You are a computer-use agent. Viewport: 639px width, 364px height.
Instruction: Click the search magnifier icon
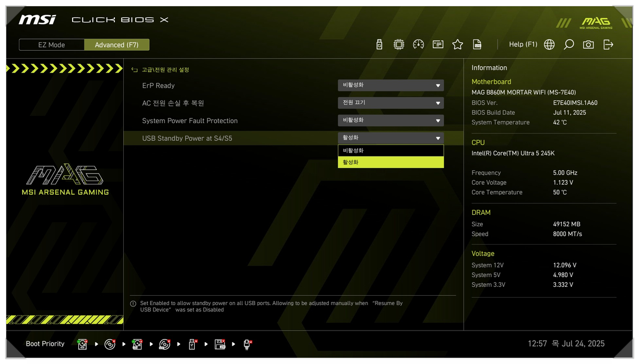click(569, 45)
